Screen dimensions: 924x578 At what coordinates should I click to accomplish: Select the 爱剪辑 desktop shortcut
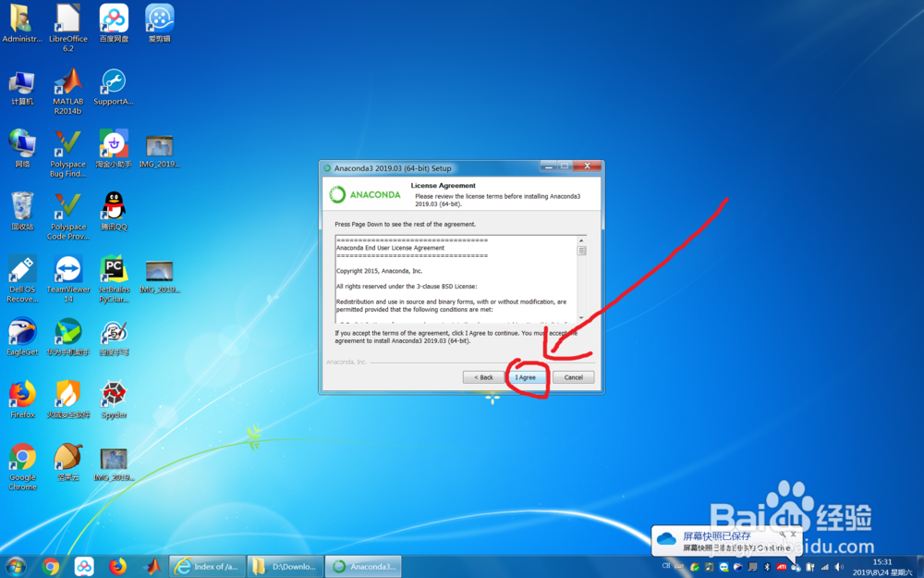160,24
